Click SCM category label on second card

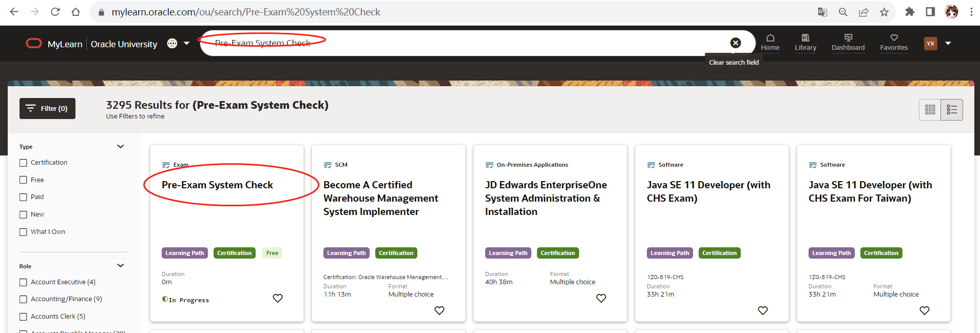point(341,165)
